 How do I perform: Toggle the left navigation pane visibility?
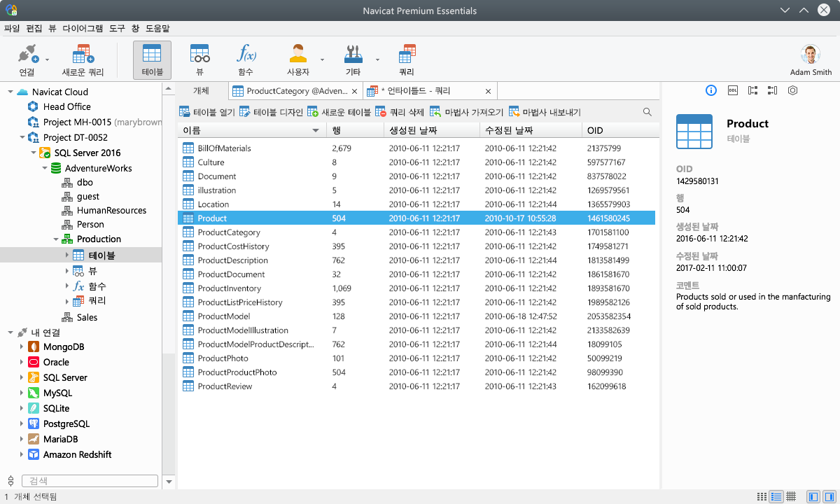813,496
